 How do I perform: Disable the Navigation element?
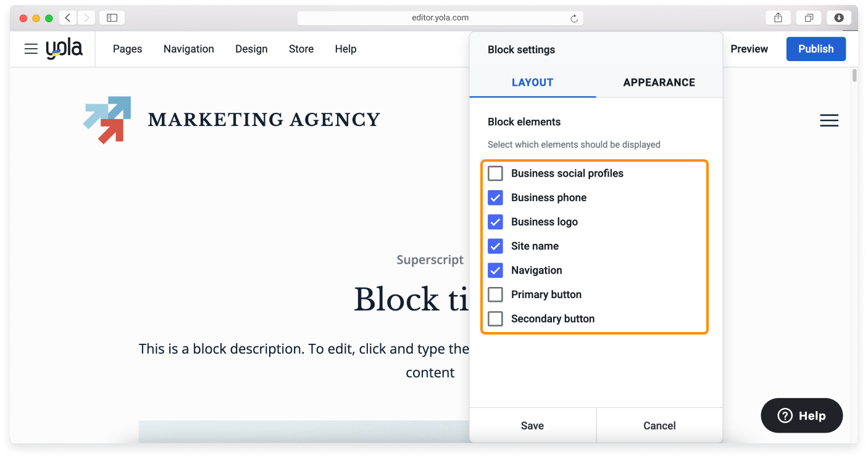495,270
